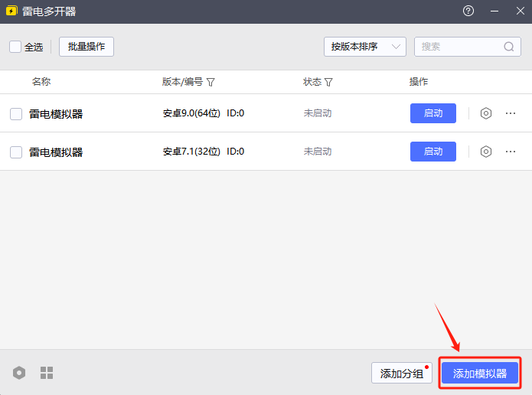Open the 状态 column filter
This screenshot has height=395, width=532.
[329, 82]
